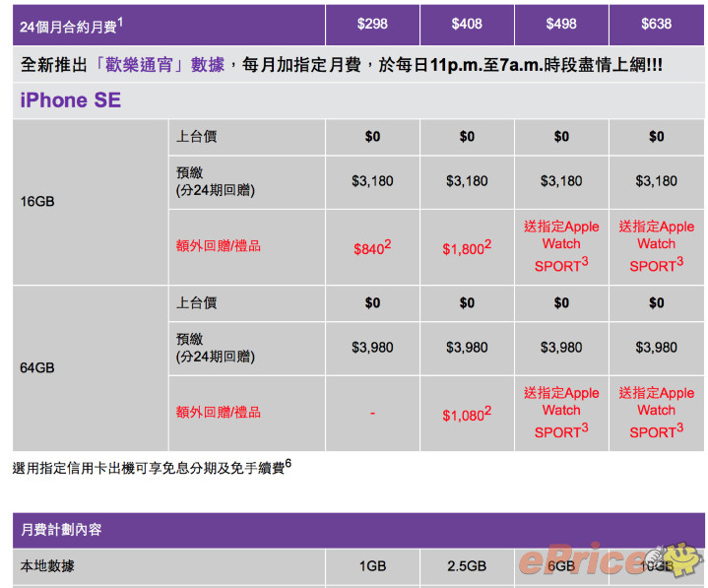The width and height of the screenshot is (708, 588).
Task: Select the red $840 rebate value
Action: point(372,247)
